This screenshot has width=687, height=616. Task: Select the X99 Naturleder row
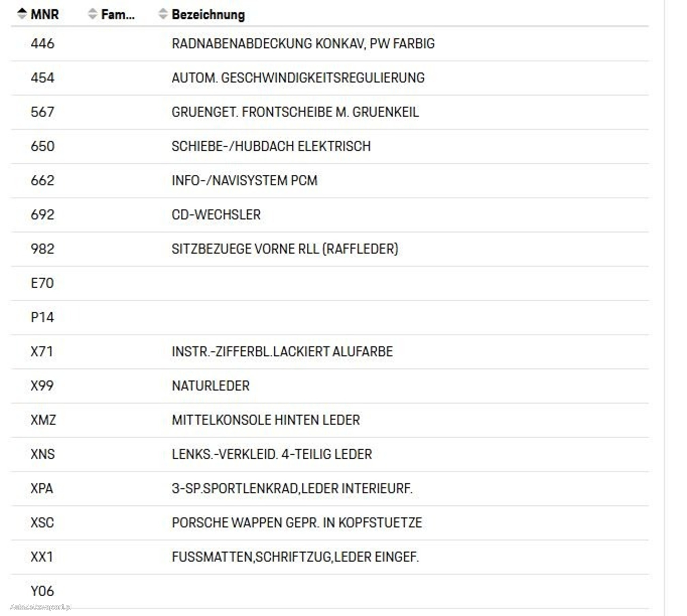(330, 386)
